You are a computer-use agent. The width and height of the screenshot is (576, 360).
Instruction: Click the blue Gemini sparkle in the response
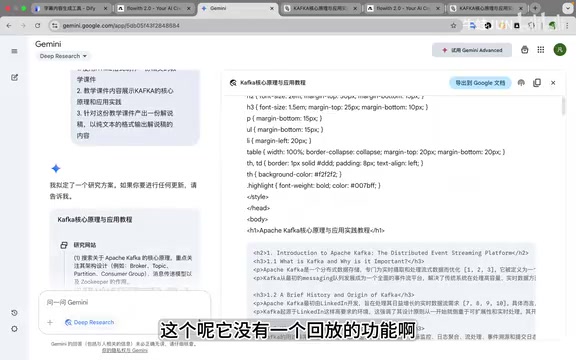coord(56,169)
